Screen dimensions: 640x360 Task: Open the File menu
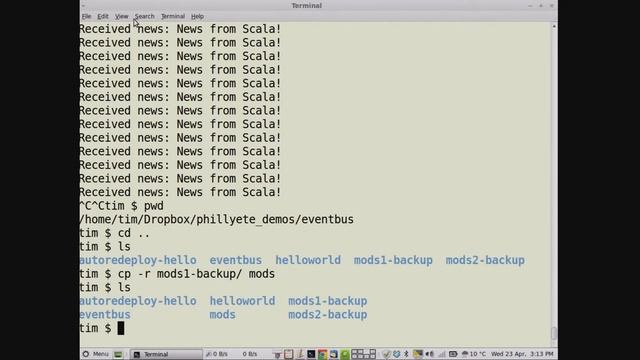86,16
